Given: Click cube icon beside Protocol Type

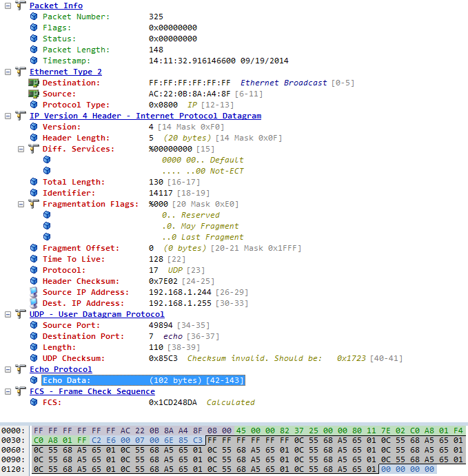Looking at the screenshot, I should [34, 105].
